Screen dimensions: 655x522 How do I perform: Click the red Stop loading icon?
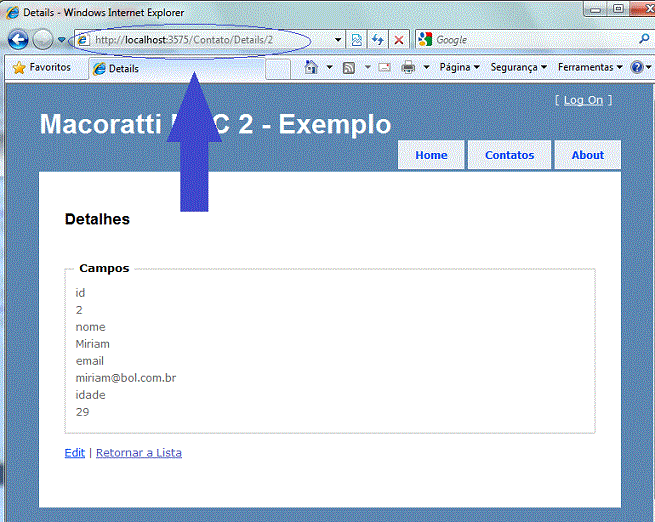click(x=399, y=40)
